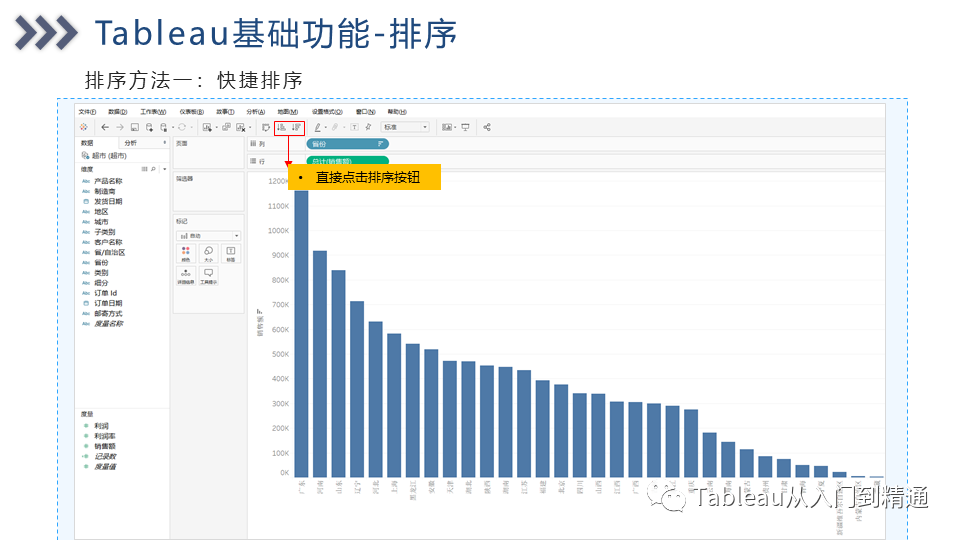
Task: Click the Color (颜色) marks card button
Action: 186,253
